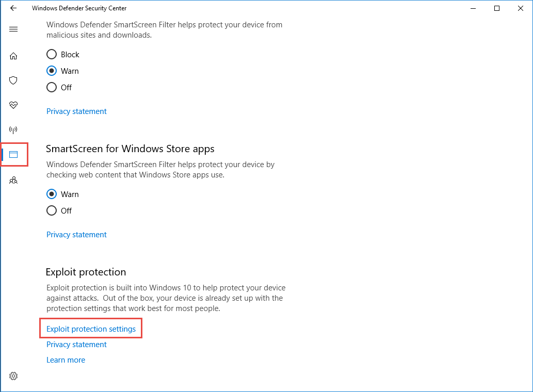Open Privacy statement under Exploit protection

(x=76, y=345)
